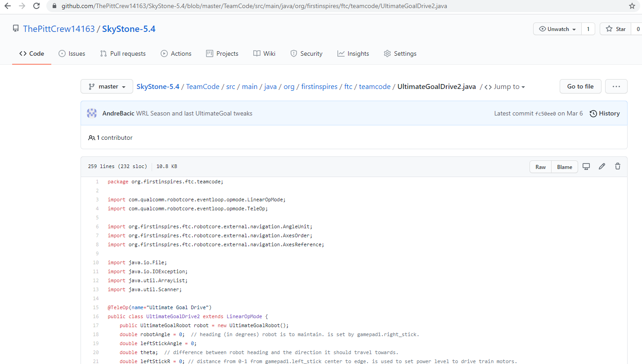Click the package org.firstinspires.ftc.teamcode line

click(x=166, y=182)
